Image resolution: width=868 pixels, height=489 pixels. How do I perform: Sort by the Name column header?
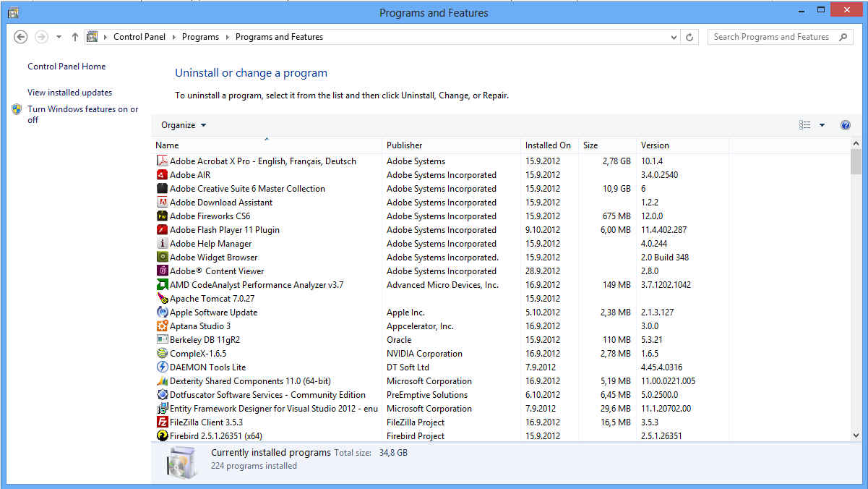pos(267,145)
